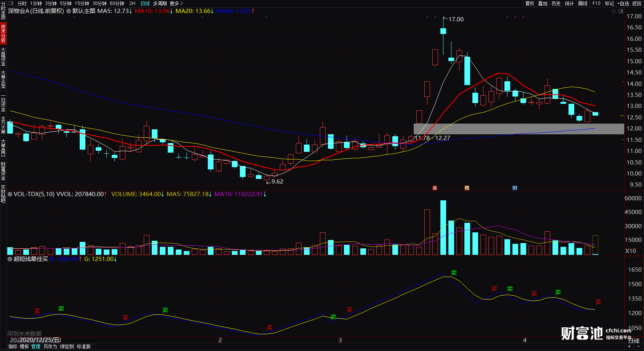The width and height of the screenshot is (644, 351).
Task: Click the 标记 mark button
Action: click(609, 3)
